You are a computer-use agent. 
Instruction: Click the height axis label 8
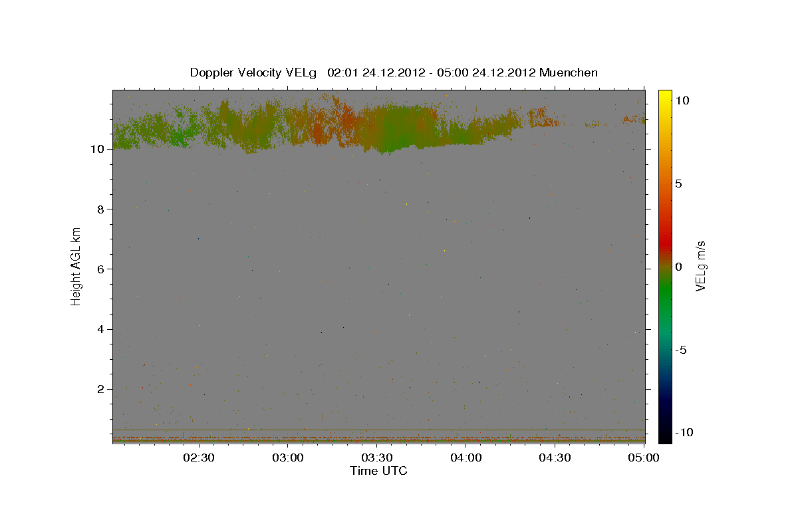(x=101, y=209)
